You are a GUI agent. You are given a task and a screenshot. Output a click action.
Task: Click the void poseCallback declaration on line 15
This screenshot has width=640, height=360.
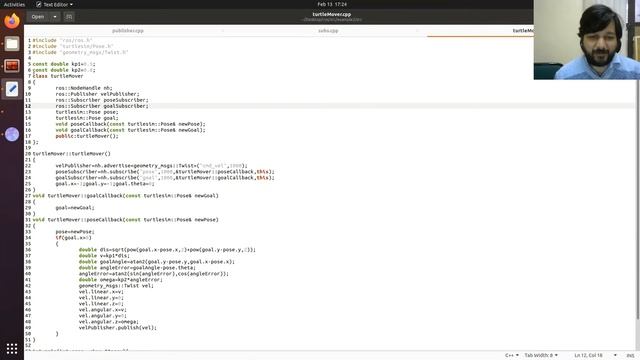tap(131, 124)
